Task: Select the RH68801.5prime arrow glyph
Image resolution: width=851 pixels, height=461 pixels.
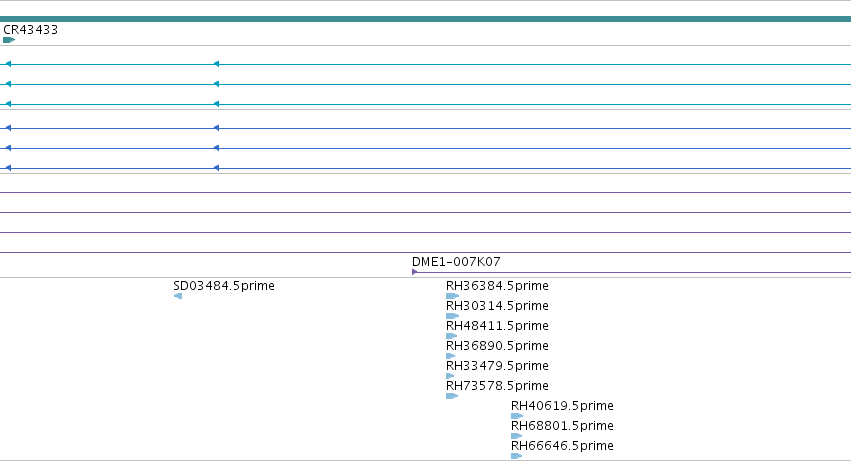Action: pyautogui.click(x=517, y=436)
